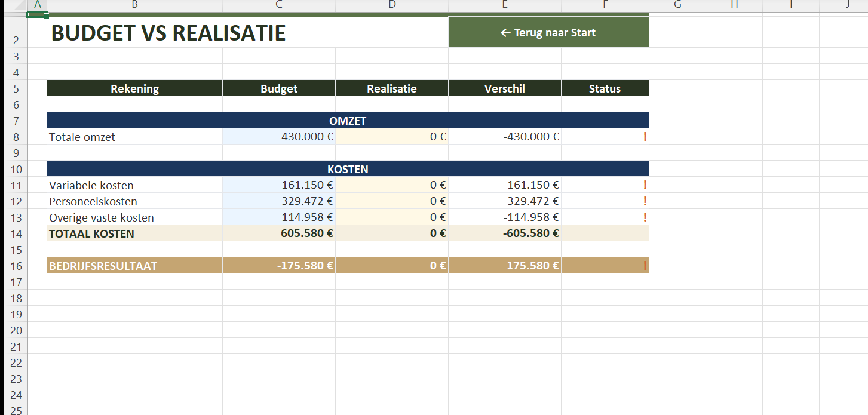Click the warning icon for Variabele kosten
Image resolution: width=868 pixels, height=415 pixels.
645,185
